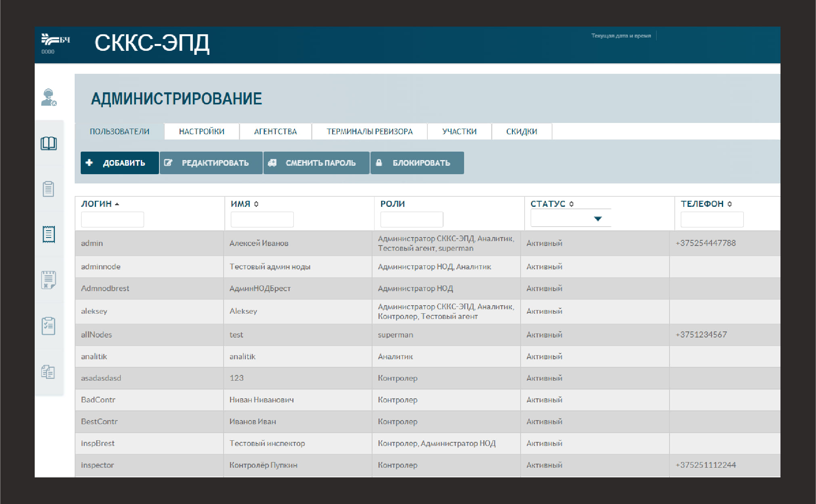
Task: Sort table by Имя column arrows
Action: [x=256, y=204]
